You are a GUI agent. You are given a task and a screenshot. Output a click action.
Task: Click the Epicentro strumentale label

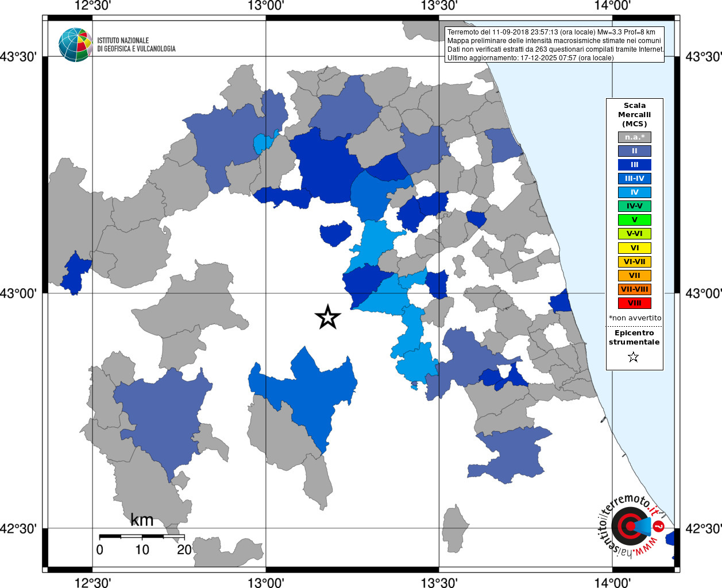click(x=634, y=338)
